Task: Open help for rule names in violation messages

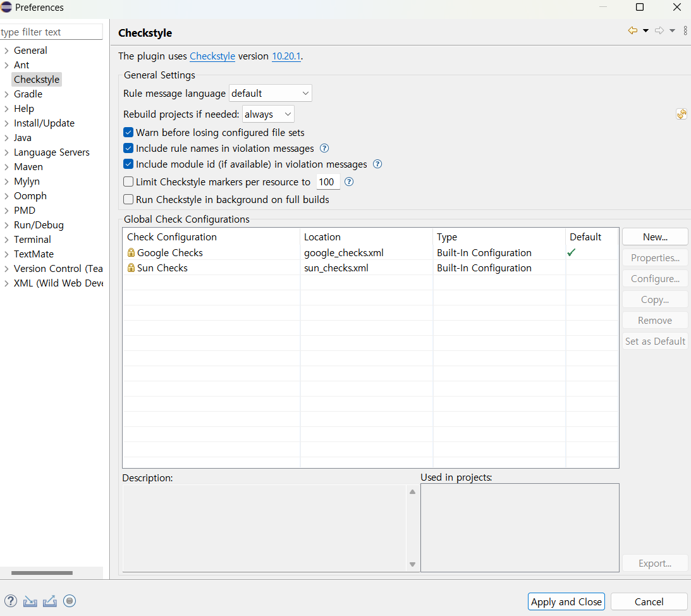Action: click(x=324, y=148)
